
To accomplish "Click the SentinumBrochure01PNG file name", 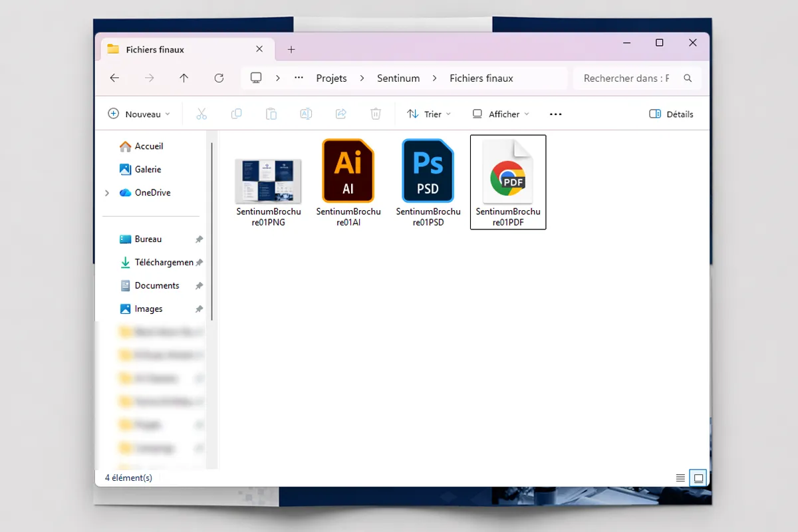I will pyautogui.click(x=269, y=217).
